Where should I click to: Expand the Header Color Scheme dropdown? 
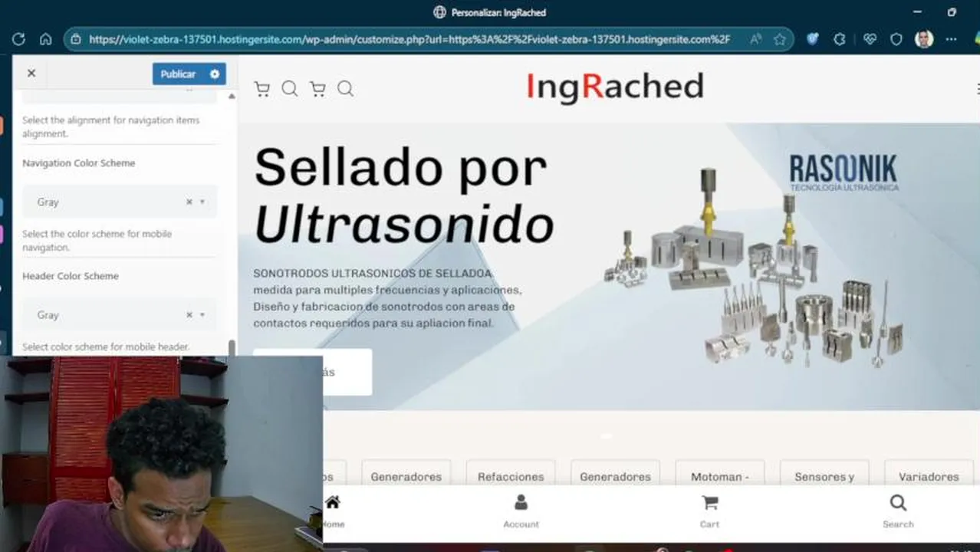[202, 314]
